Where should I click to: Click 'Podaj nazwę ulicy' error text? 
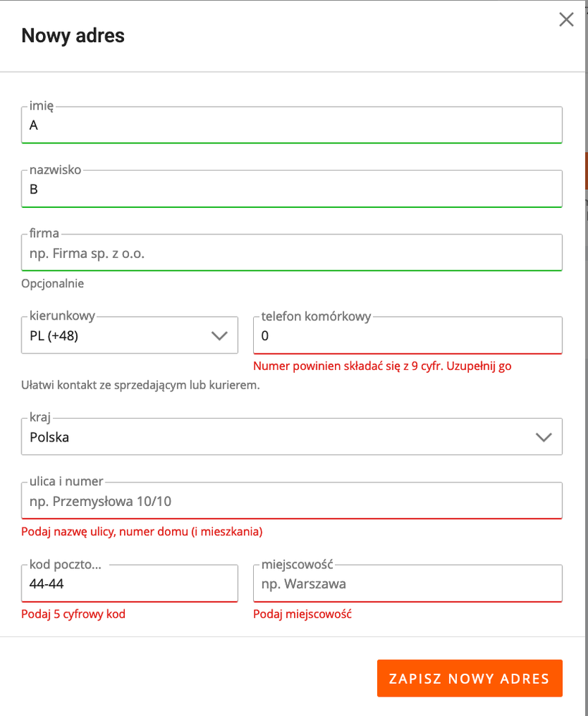tap(142, 532)
